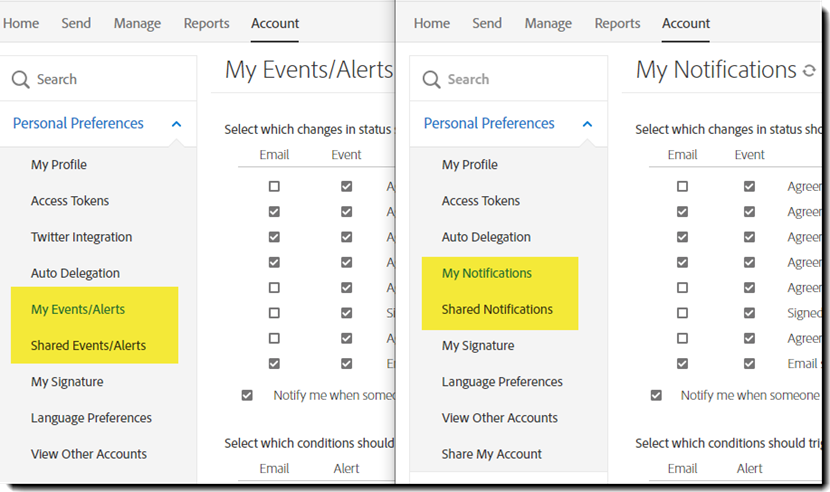830x492 pixels.
Task: Open the Reports tab in the left window
Action: tap(206, 23)
